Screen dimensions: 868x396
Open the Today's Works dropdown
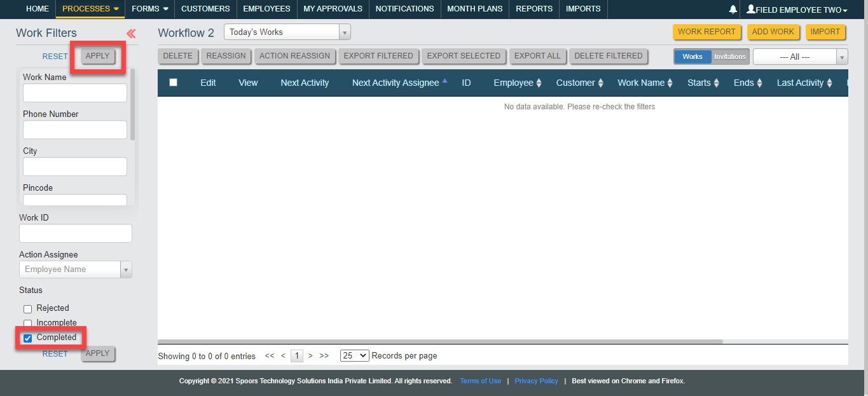pos(287,32)
